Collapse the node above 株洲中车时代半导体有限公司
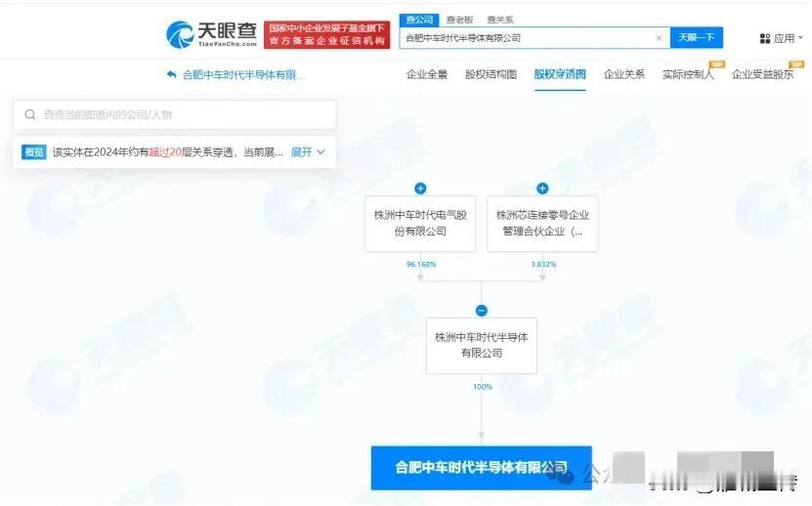Image resolution: width=812 pixels, height=506 pixels. tap(481, 311)
